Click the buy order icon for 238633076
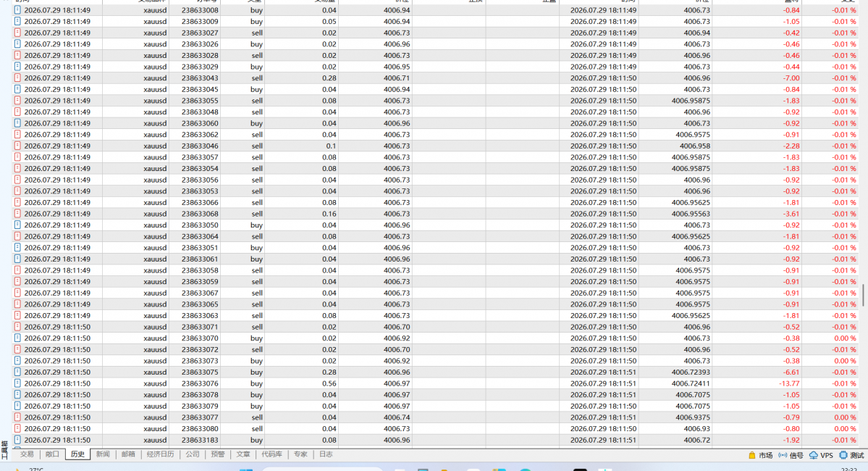 pyautogui.click(x=17, y=383)
